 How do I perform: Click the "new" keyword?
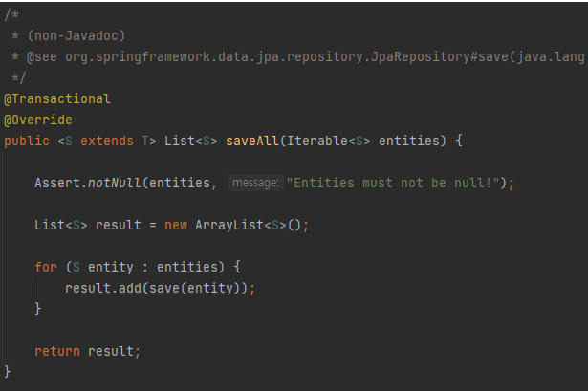(x=176, y=225)
